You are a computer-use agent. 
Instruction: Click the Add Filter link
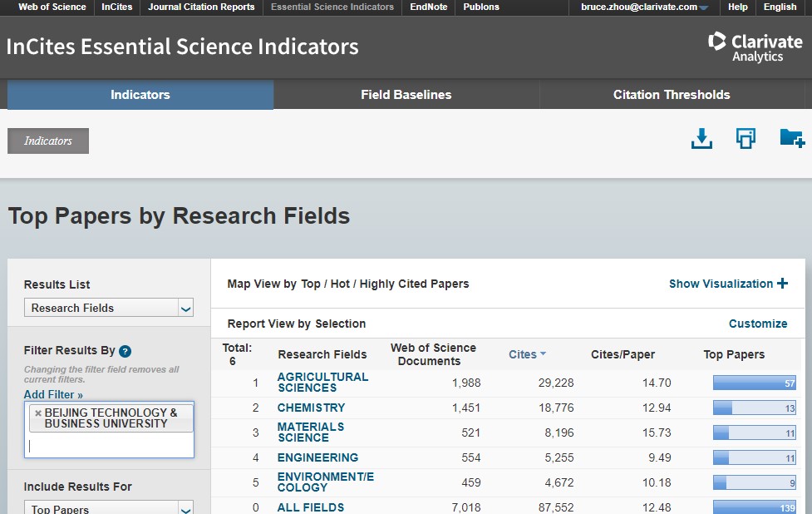coord(53,394)
